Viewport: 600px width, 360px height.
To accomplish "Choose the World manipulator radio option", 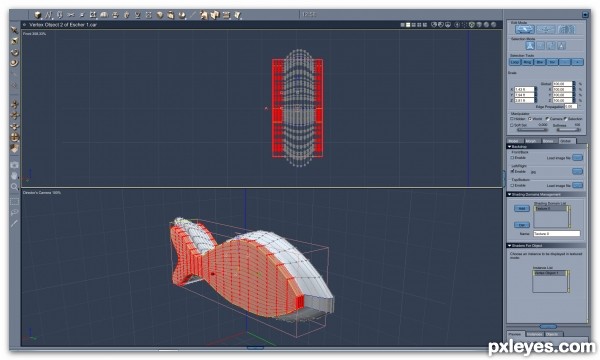I will point(530,119).
